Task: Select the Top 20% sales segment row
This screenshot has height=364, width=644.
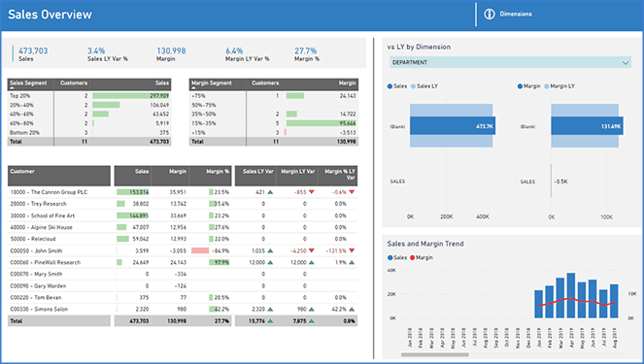Action: 89,96
